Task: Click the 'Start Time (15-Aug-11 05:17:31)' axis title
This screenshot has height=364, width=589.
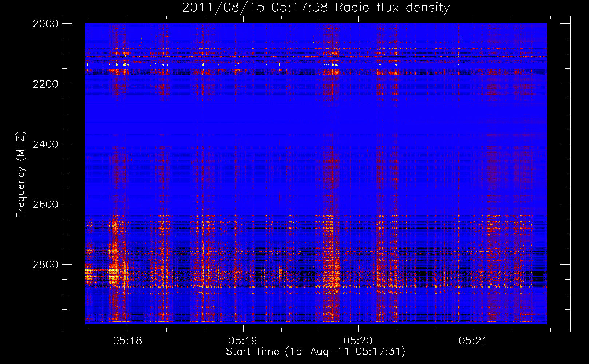Action: point(316,352)
